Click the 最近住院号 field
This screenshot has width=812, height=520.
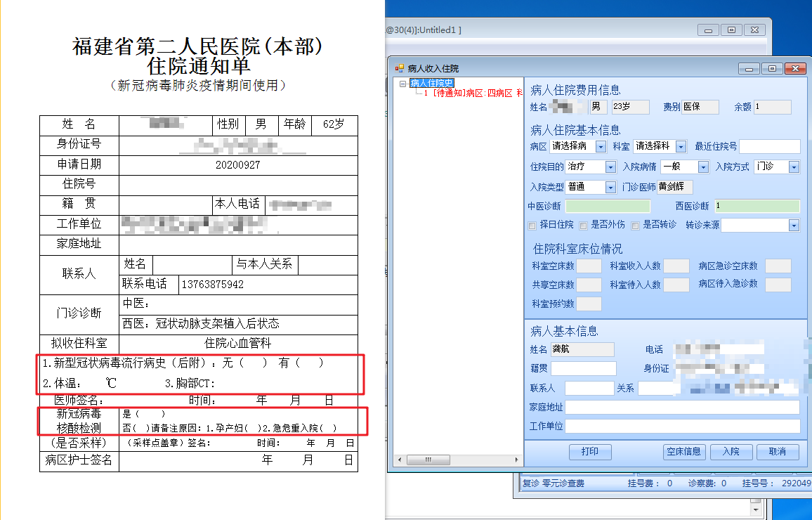(770, 147)
